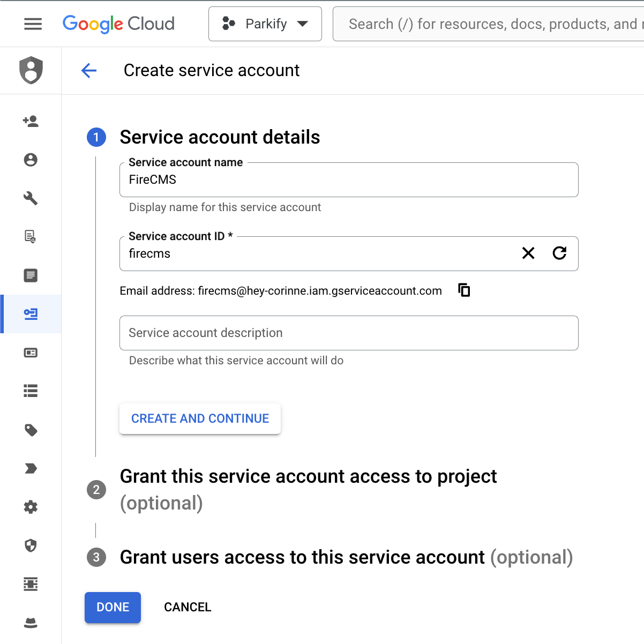Image resolution: width=644 pixels, height=644 pixels.
Task: Open Labels using the tag icon
Action: pyautogui.click(x=31, y=430)
